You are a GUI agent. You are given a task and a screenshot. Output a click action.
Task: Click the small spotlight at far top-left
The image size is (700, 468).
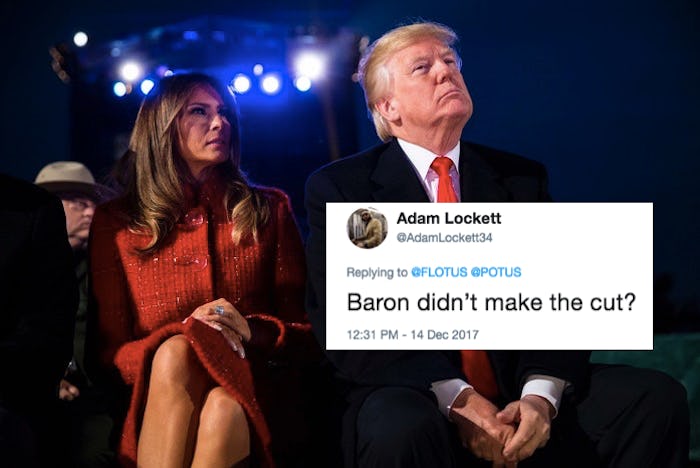tap(80, 39)
